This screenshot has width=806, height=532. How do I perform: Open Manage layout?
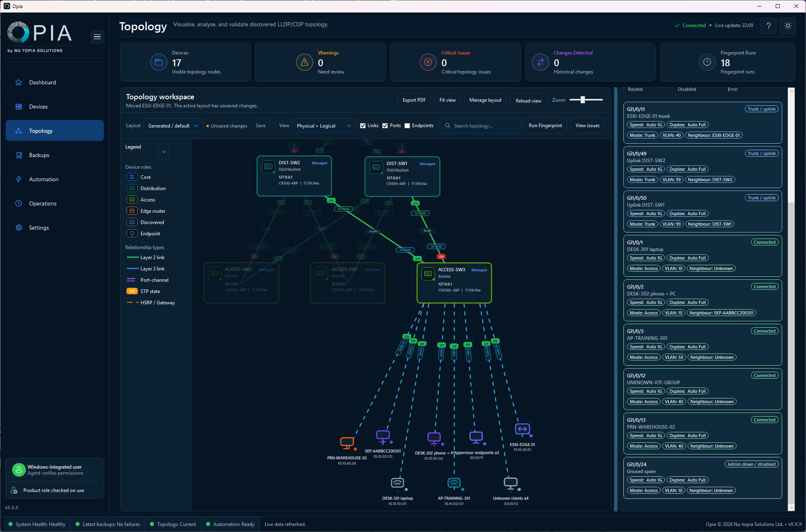pyautogui.click(x=485, y=100)
